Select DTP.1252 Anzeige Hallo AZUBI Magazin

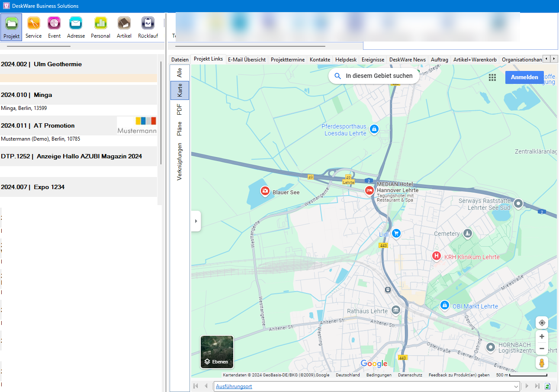click(78, 156)
